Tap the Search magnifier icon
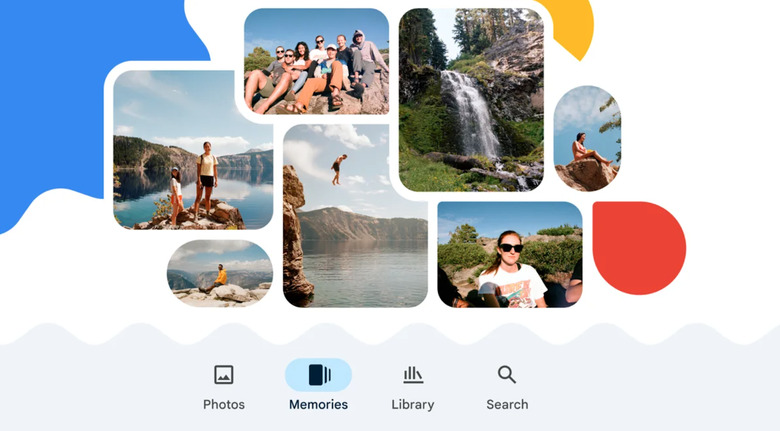The height and width of the screenshot is (431, 780). pyautogui.click(x=507, y=375)
